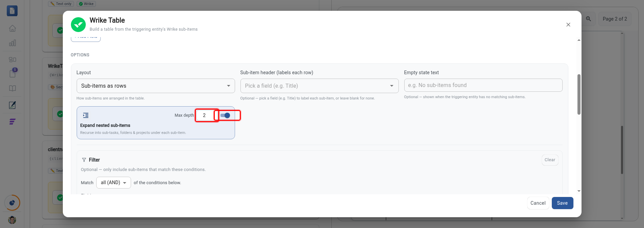The width and height of the screenshot is (644, 228).
Task: Open the layout blocks sidebar icon
Action: 12,59
